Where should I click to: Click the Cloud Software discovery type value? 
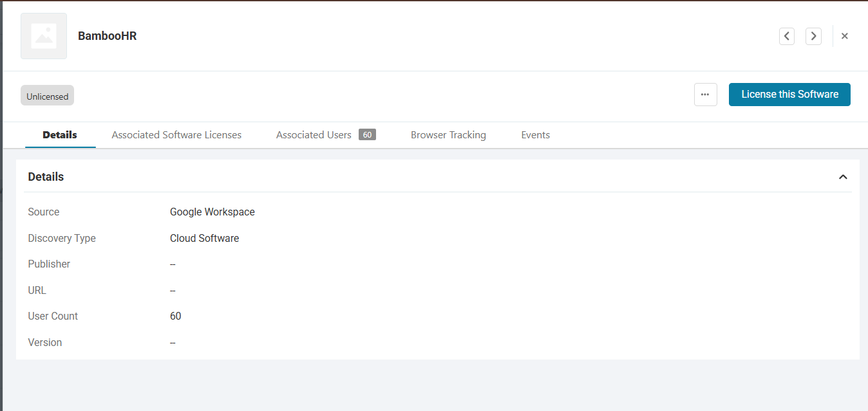coord(204,238)
